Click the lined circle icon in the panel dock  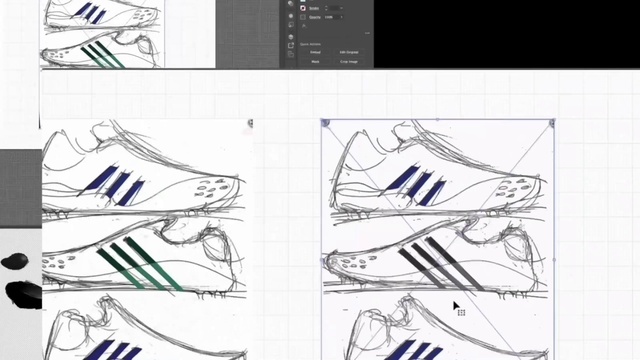(291, 37)
